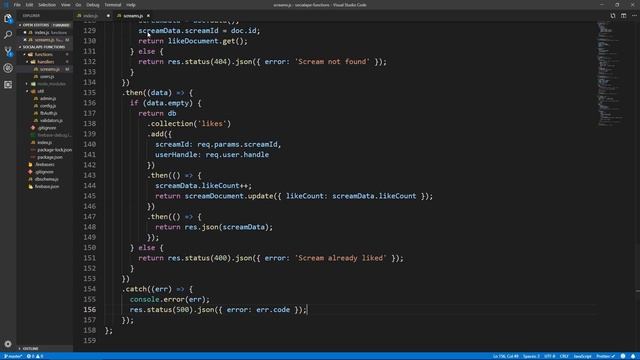
Task: Open the File menu
Action: (x=17, y=5)
